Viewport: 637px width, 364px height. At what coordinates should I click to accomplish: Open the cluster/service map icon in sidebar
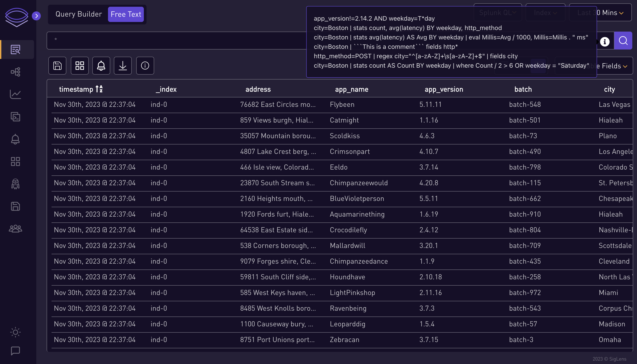[x=15, y=72]
